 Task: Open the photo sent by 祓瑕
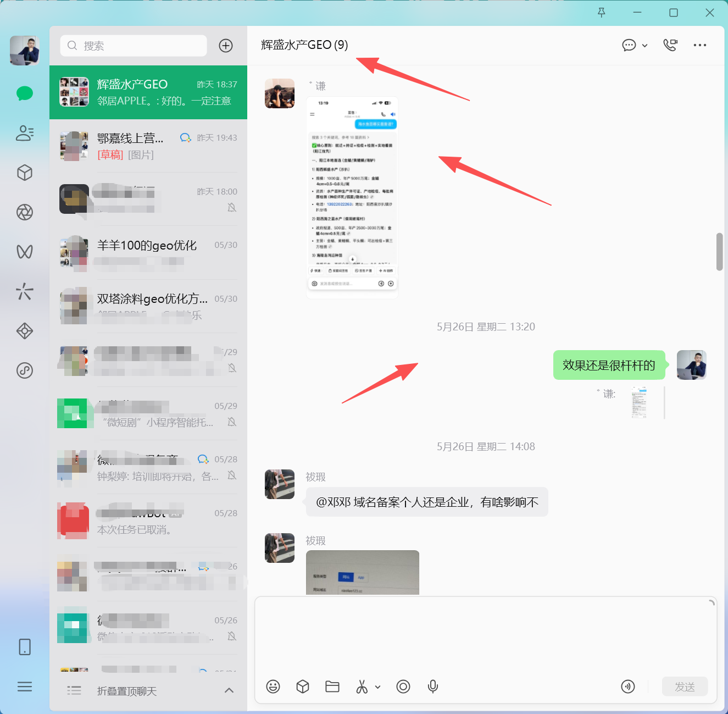[x=363, y=572]
